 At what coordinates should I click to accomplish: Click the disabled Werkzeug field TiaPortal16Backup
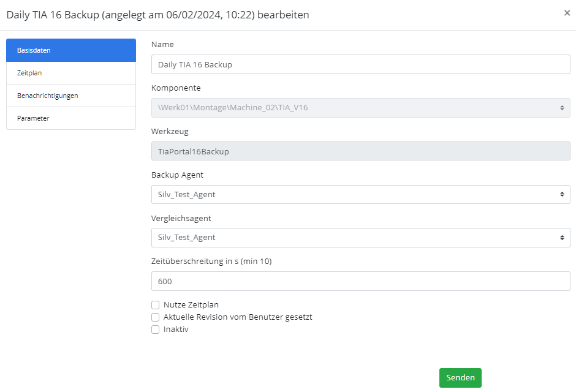(360, 151)
